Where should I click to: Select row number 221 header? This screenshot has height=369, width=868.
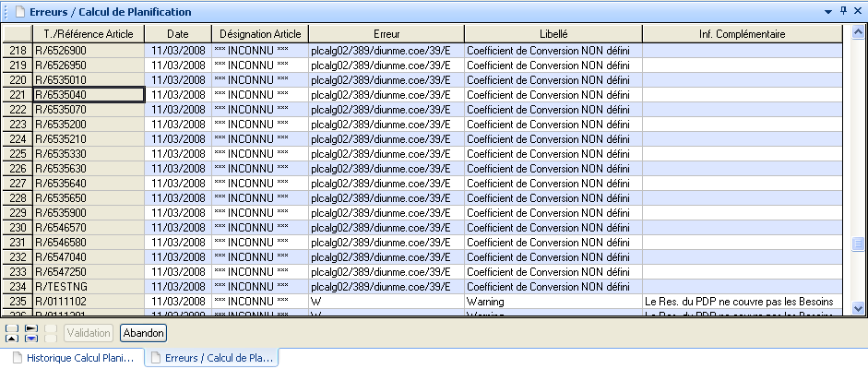(17, 94)
